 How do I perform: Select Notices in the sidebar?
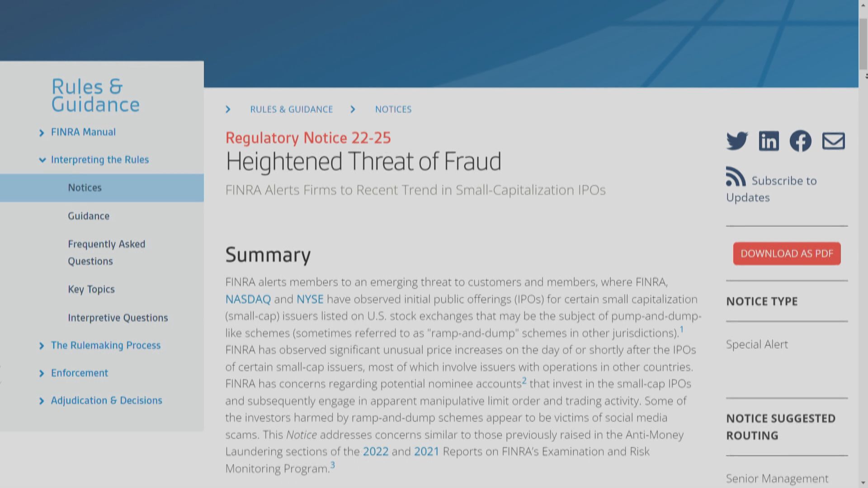[85, 188]
